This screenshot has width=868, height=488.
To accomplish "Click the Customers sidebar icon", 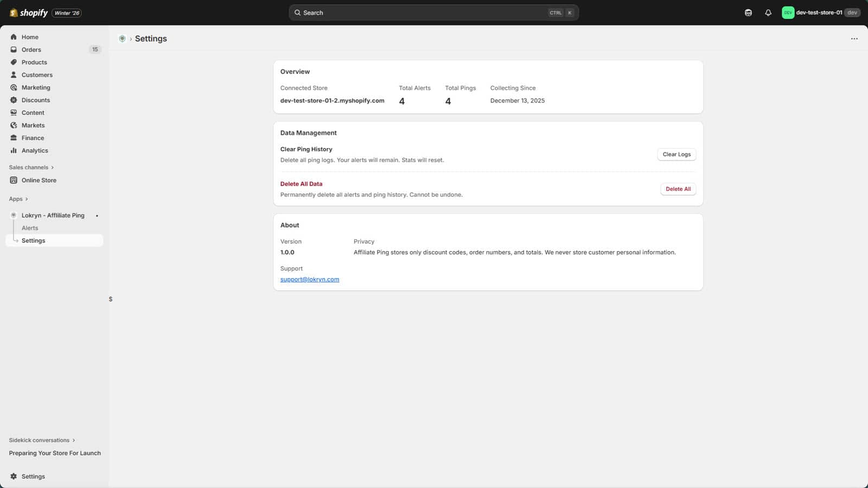I will click(x=13, y=75).
